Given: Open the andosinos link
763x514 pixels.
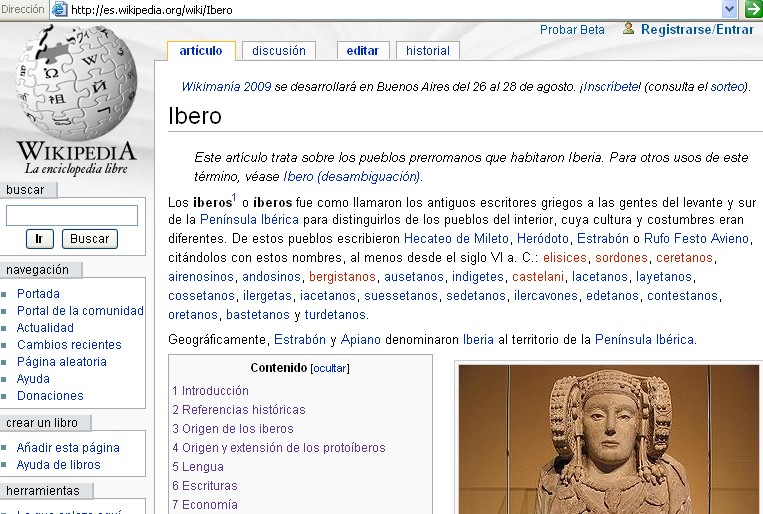Looking at the screenshot, I should (272, 276).
